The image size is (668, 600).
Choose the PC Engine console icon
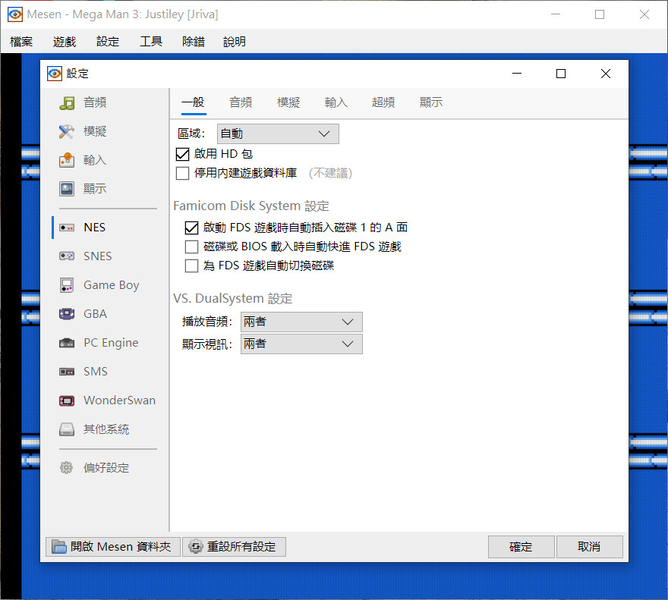[x=67, y=343]
